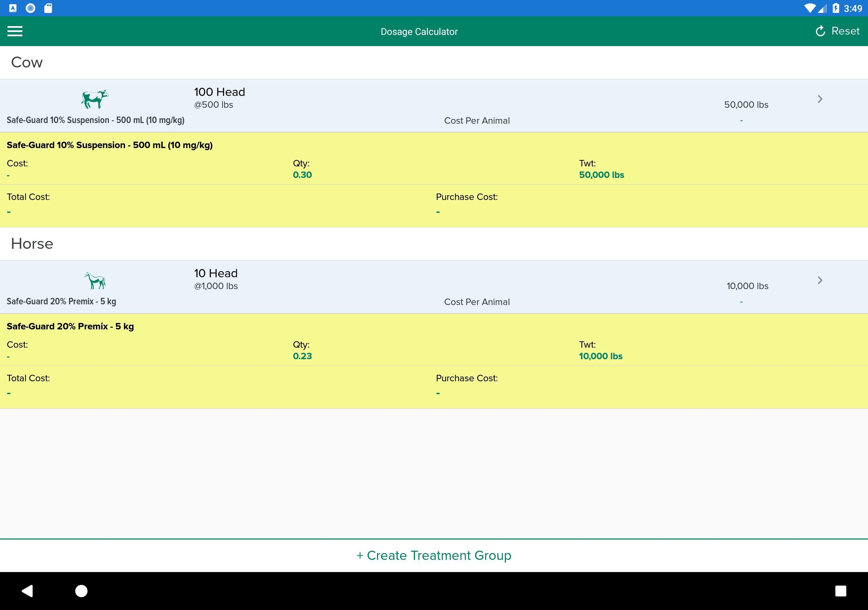Screen dimensions: 868x610
Task: Tap the Android back button
Action: (x=27, y=591)
